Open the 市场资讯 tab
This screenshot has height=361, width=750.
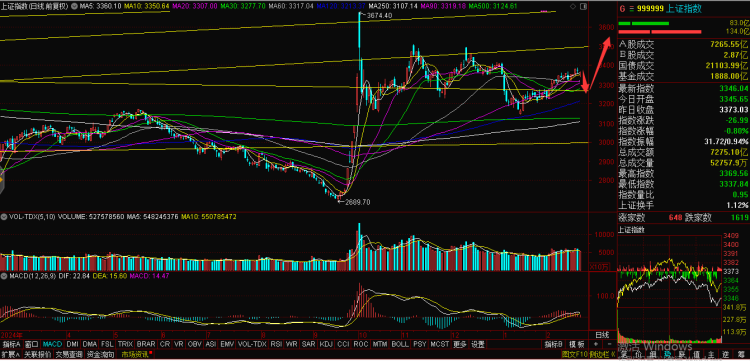pos(135,355)
